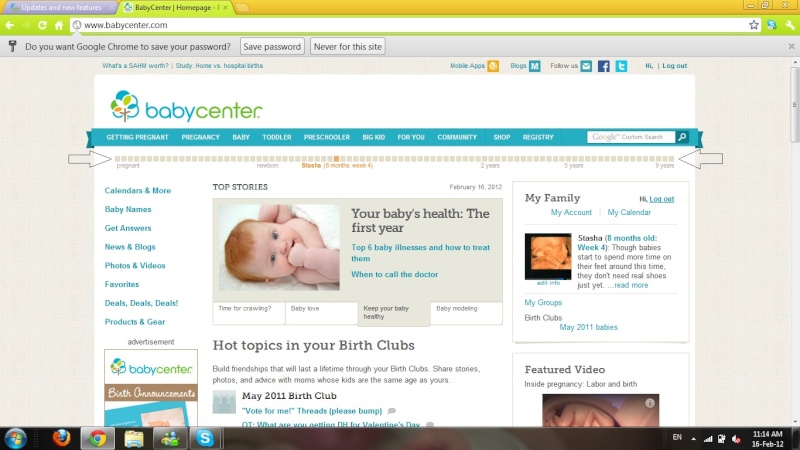Open Windows Start button

tap(16, 438)
